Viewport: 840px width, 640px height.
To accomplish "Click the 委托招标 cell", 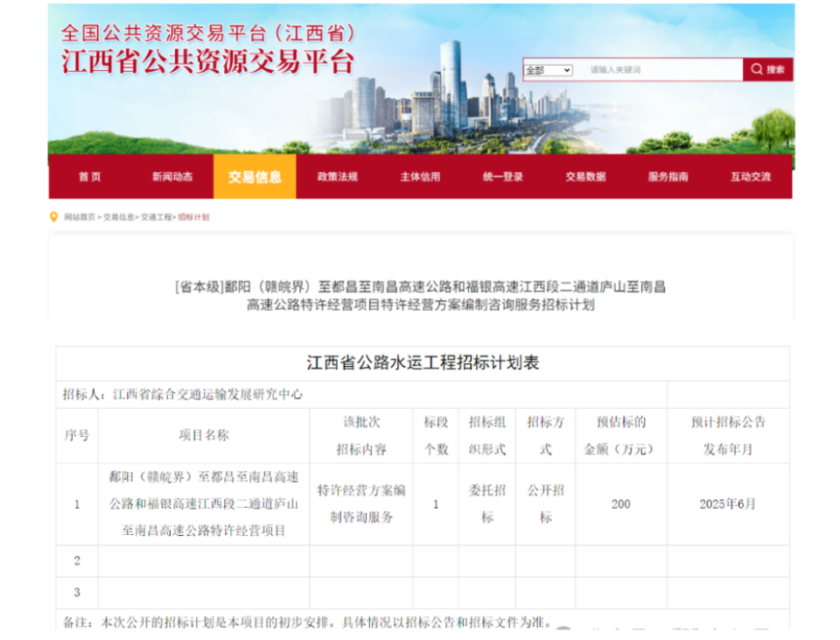I will [x=487, y=503].
